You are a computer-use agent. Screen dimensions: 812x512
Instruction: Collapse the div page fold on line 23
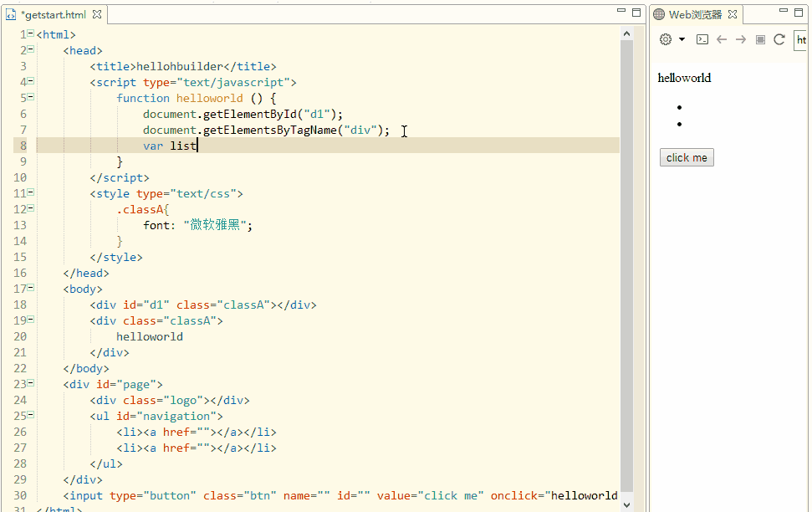(x=31, y=383)
